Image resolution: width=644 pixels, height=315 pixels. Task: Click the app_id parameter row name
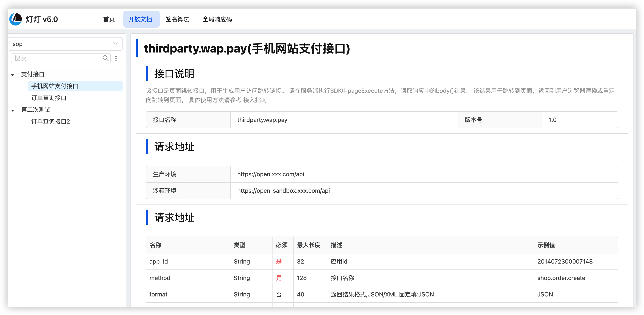(x=159, y=261)
